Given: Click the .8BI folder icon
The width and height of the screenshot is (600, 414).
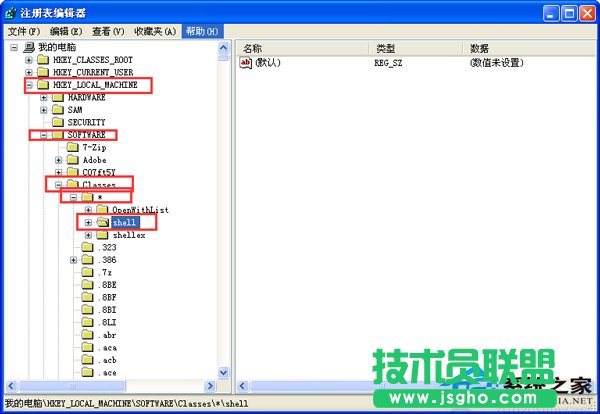Looking at the screenshot, I should [88, 310].
